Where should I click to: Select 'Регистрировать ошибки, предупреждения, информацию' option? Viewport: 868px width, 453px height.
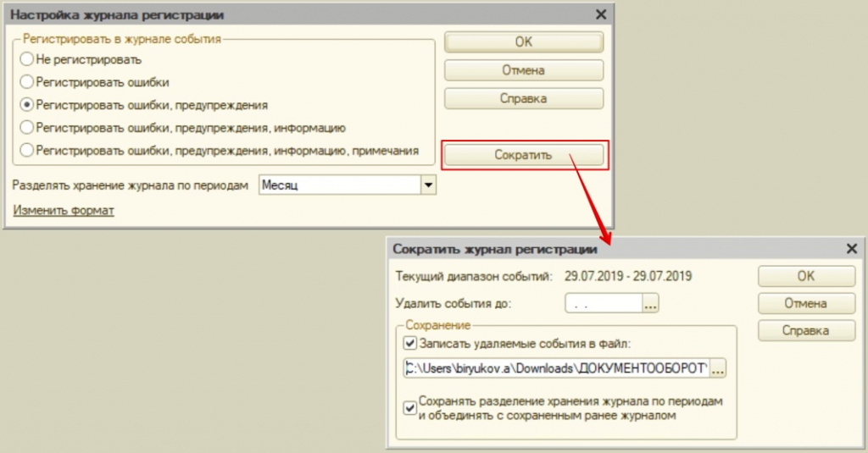(x=27, y=128)
